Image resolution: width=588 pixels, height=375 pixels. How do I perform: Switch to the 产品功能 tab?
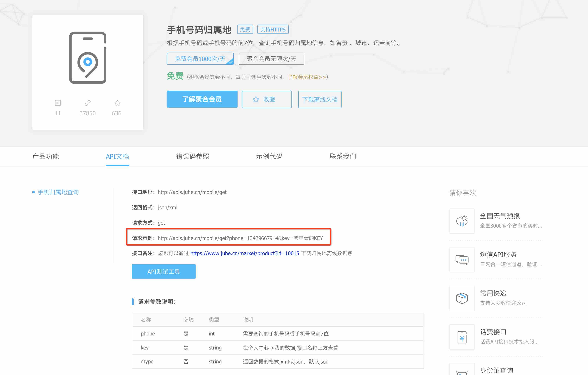tap(46, 156)
